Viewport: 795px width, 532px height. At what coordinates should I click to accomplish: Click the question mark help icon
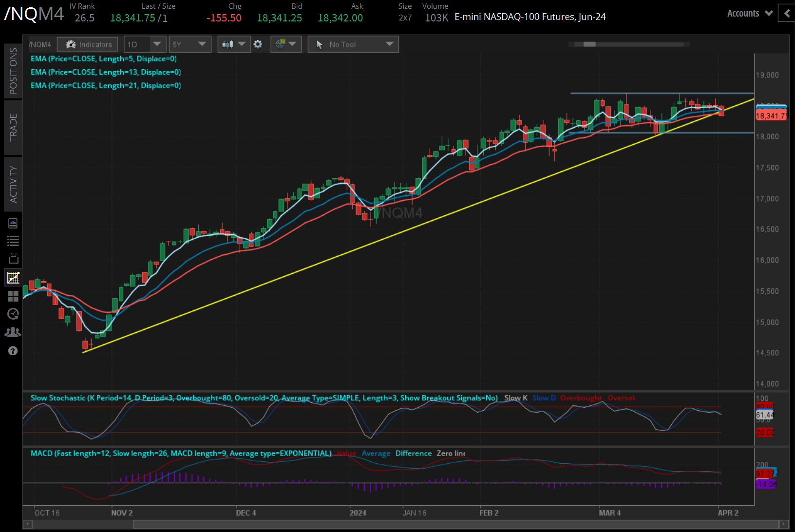point(13,351)
